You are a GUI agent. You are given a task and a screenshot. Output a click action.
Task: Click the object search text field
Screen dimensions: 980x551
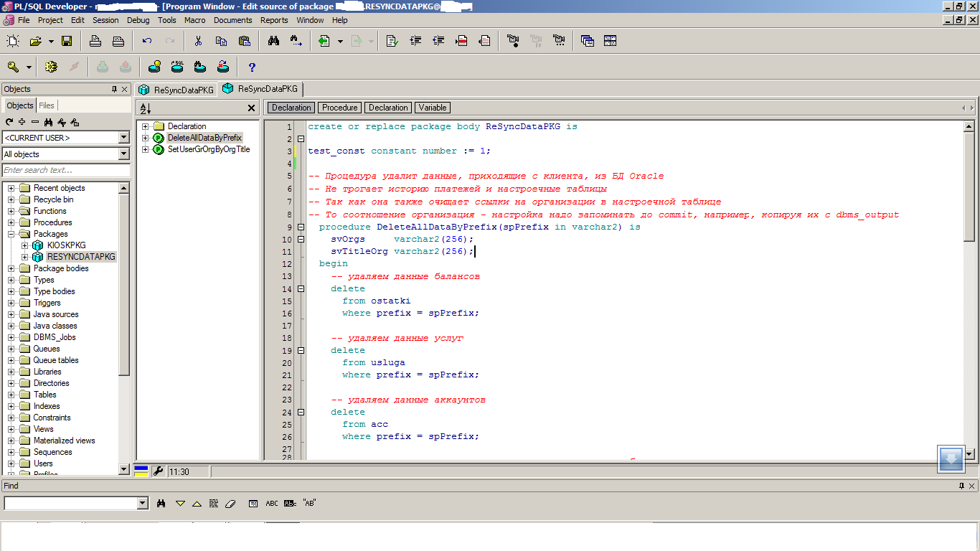pos(66,170)
